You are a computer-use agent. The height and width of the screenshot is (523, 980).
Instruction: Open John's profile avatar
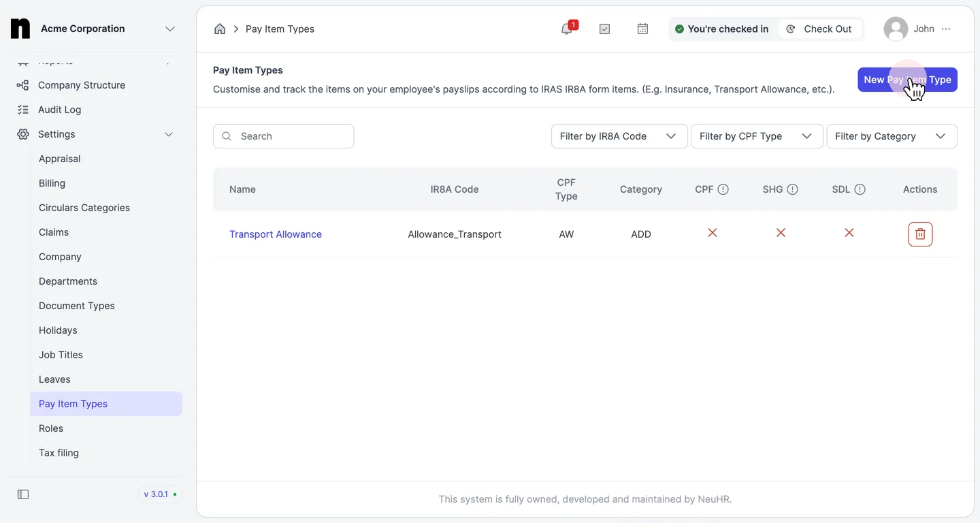(896, 29)
